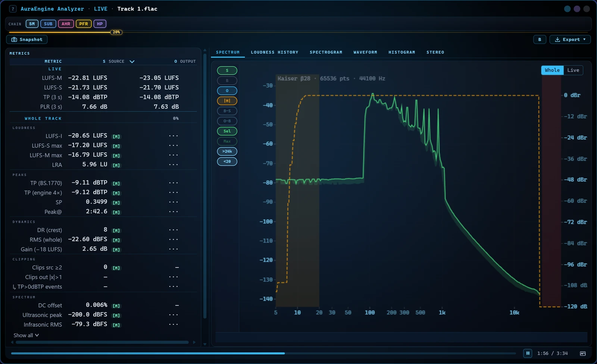This screenshot has width=597, height=364.
Task: Click the [M] badge next to DC offset
Action: point(116,306)
